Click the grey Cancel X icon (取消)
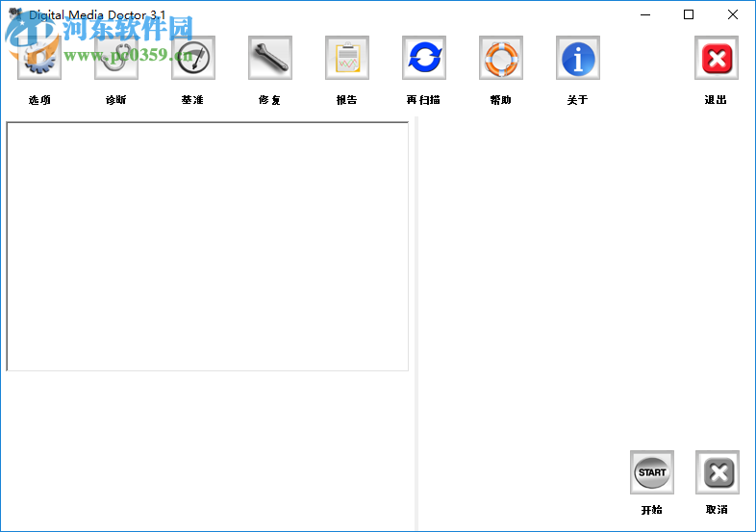The image size is (756, 532). tap(718, 472)
